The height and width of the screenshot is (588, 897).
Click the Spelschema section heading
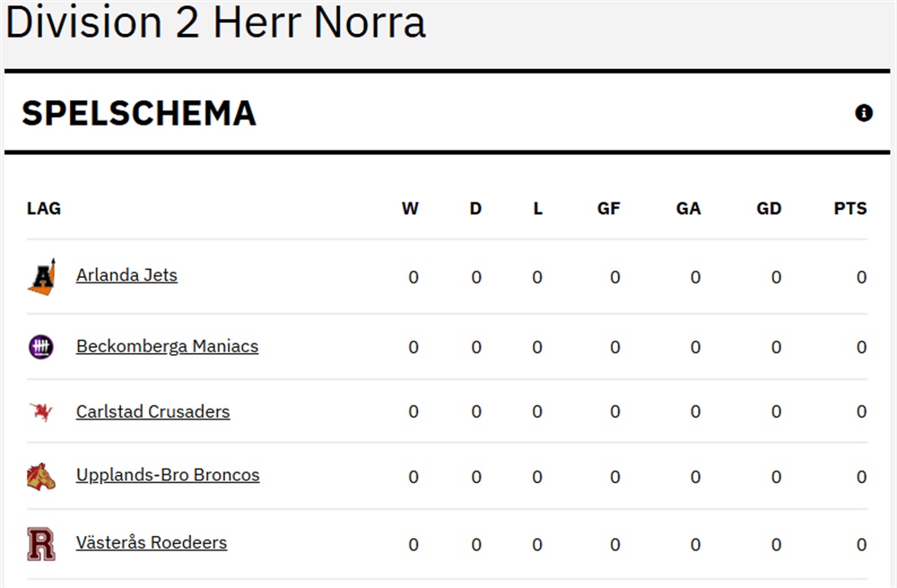[139, 113]
